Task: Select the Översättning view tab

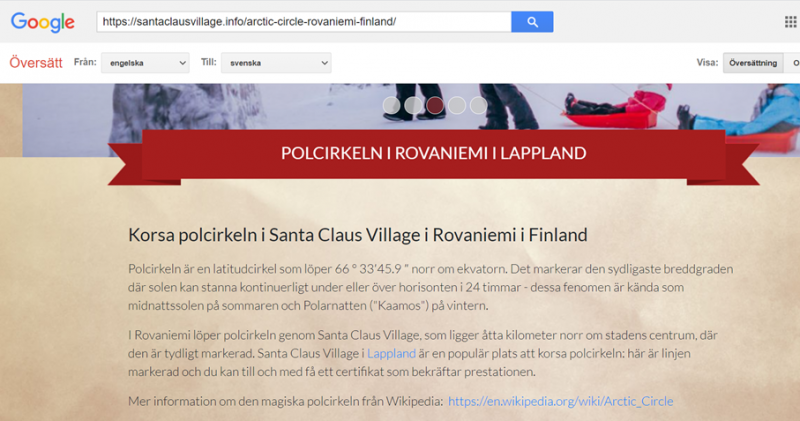Action: click(x=753, y=63)
